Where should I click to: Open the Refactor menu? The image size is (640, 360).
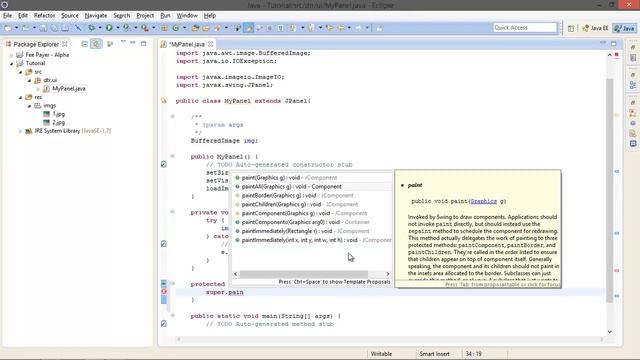click(44, 16)
